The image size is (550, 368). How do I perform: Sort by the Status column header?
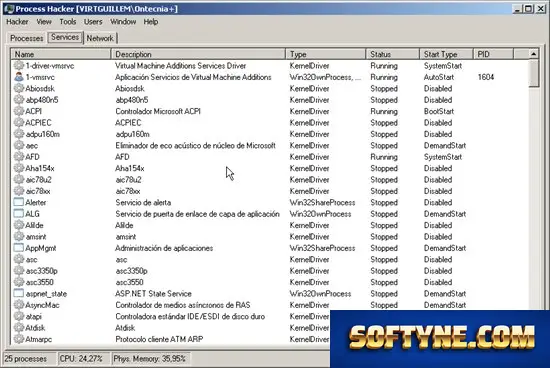tap(393, 54)
